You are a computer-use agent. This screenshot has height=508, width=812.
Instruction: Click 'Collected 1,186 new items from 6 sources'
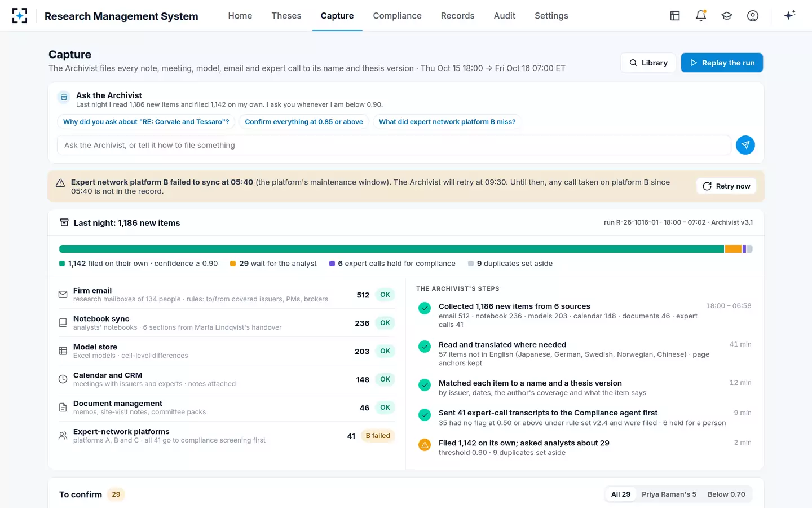click(x=514, y=306)
